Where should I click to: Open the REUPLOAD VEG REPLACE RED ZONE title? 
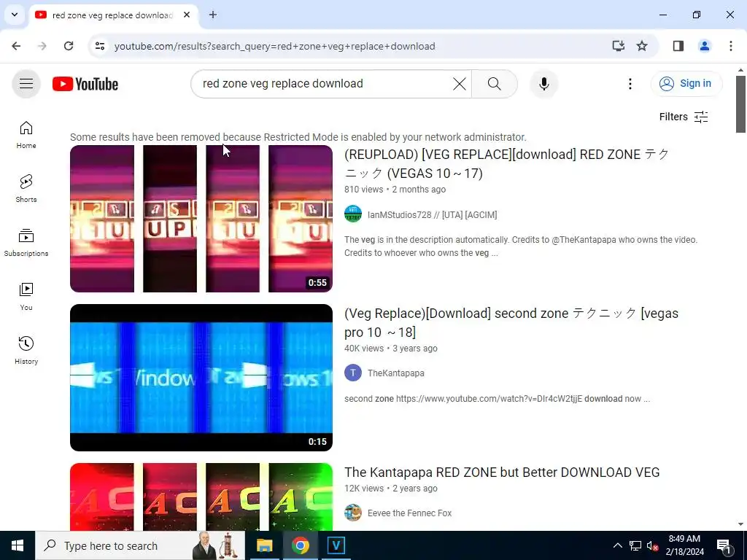(507, 164)
